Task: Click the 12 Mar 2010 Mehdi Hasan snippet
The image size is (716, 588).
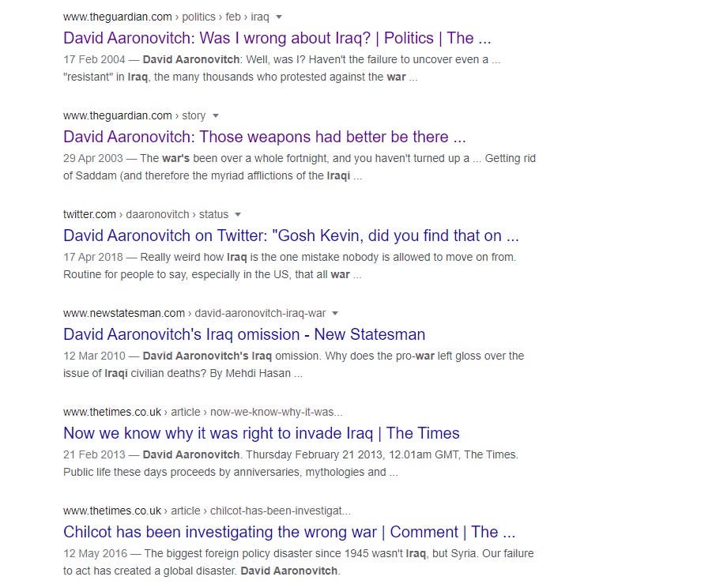Action: click(294, 364)
